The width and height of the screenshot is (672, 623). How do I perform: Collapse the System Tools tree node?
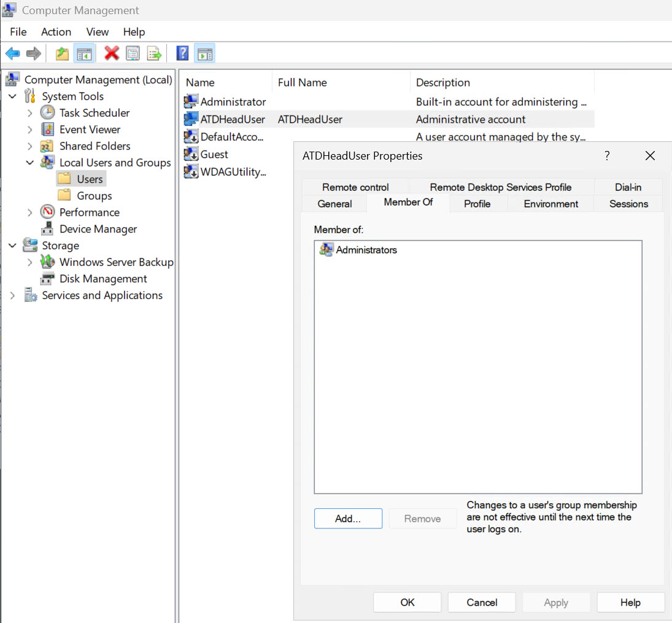tap(12, 96)
